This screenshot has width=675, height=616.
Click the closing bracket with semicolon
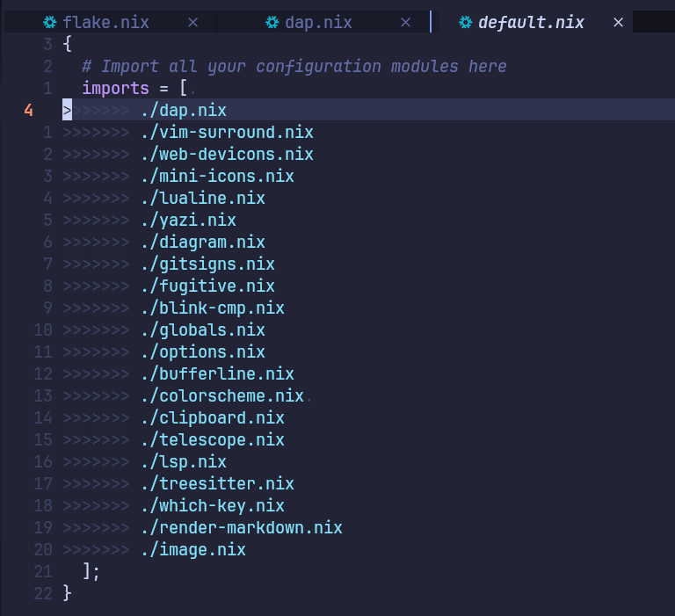coord(91,572)
